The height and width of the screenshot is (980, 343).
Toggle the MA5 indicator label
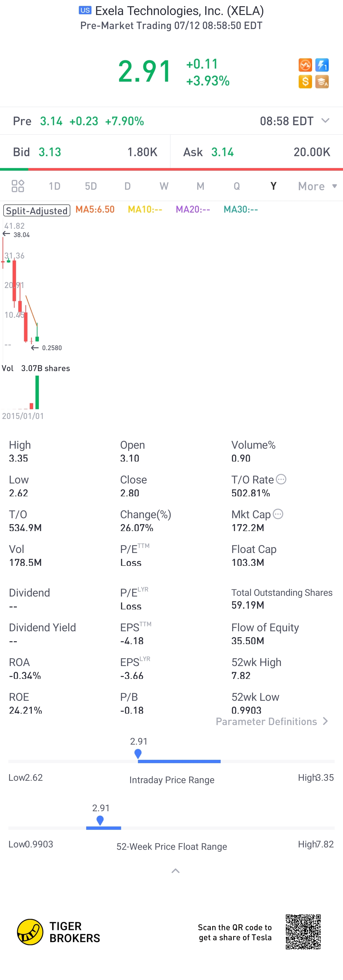(95, 209)
